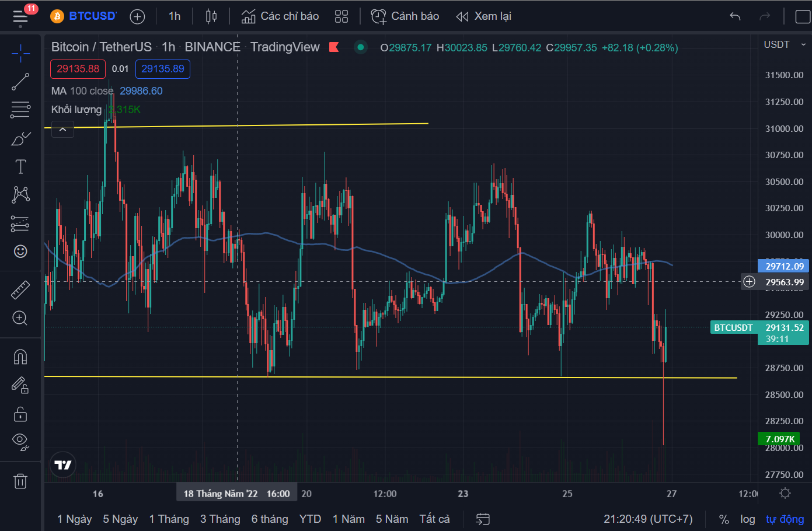The image size is (812, 531).
Task: Collapse the indicator legend chevron
Action: point(62,129)
